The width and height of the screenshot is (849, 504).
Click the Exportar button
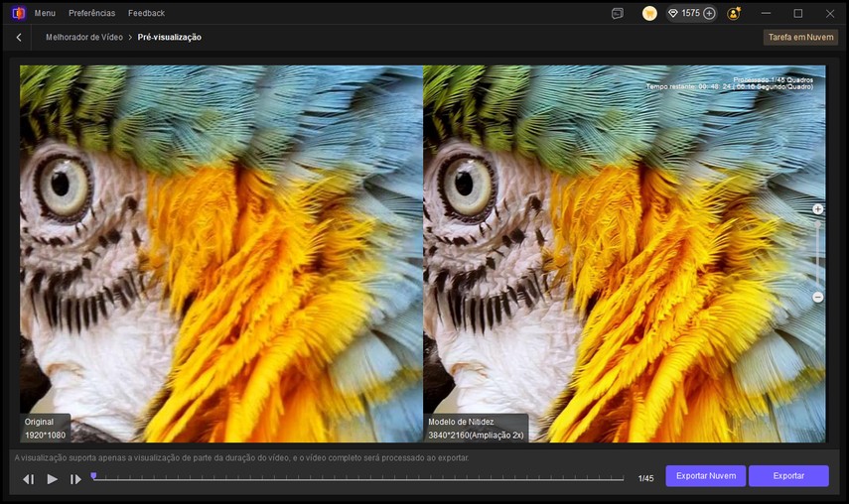pyautogui.click(x=788, y=476)
